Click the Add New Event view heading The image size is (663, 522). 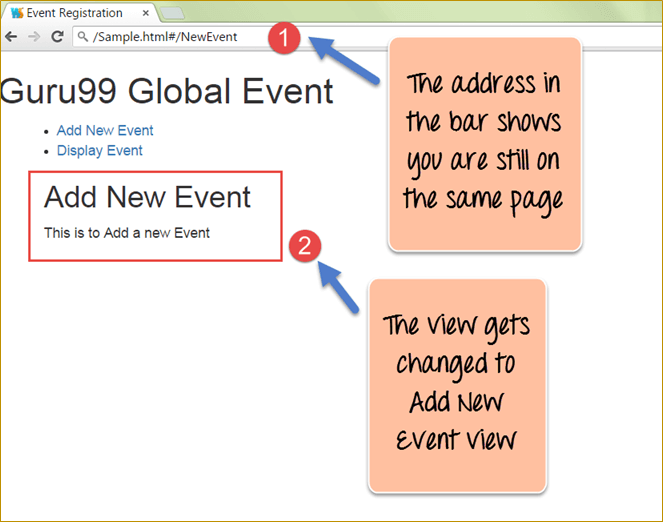point(147,196)
